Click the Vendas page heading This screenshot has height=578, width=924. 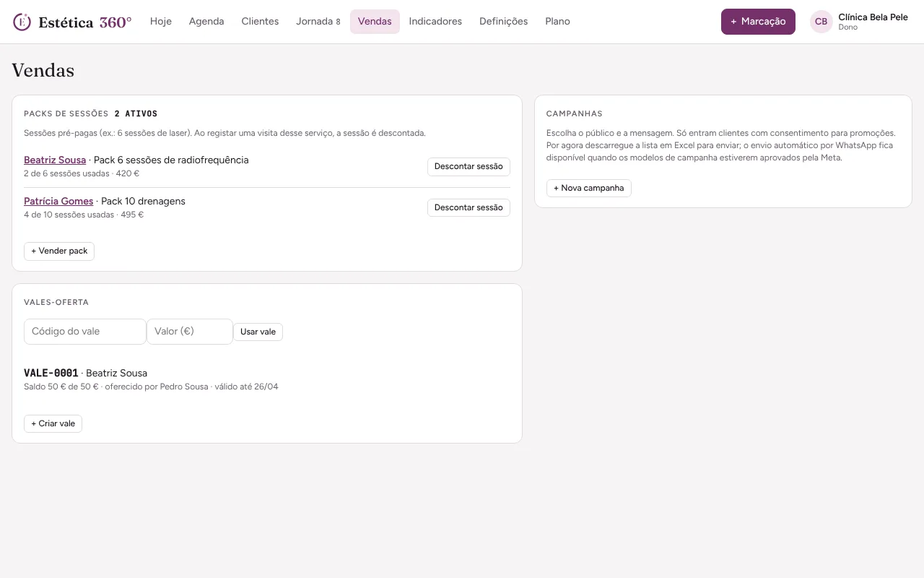(x=43, y=70)
